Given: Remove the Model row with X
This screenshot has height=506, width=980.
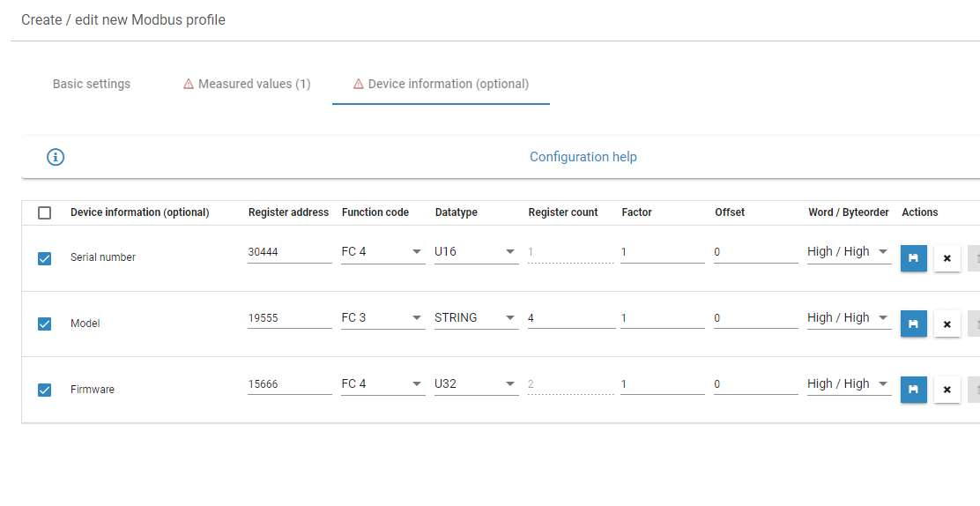Looking at the screenshot, I should click(947, 324).
